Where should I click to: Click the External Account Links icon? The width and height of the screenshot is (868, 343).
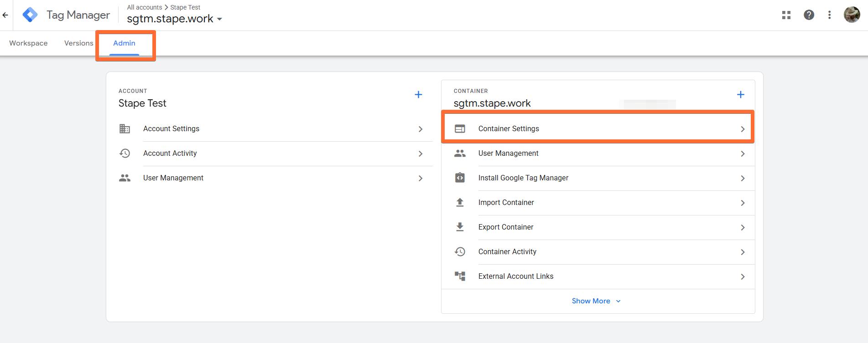coord(460,276)
